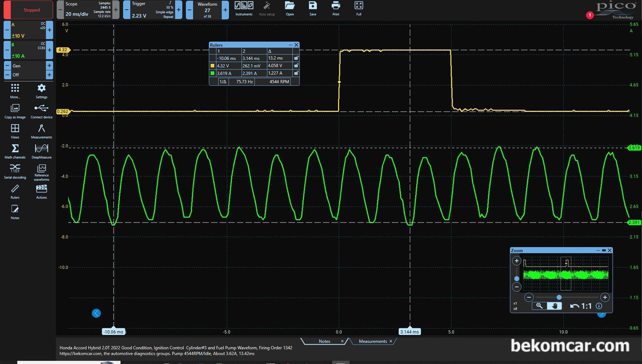Save the current waveform
Viewport: 642px width, 364px height.
tap(313, 8)
